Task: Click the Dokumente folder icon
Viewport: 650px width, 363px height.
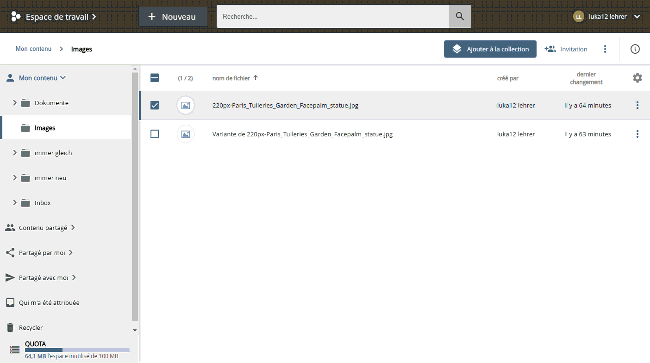Action: click(25, 103)
